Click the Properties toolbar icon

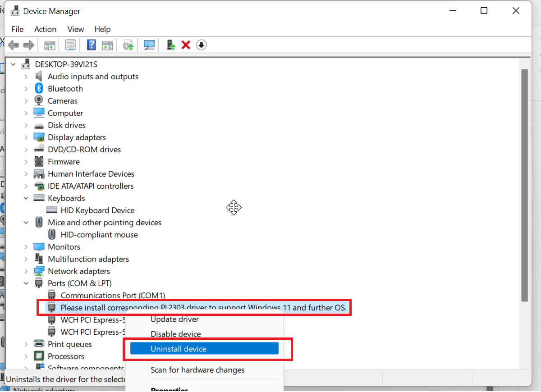pyautogui.click(x=70, y=45)
